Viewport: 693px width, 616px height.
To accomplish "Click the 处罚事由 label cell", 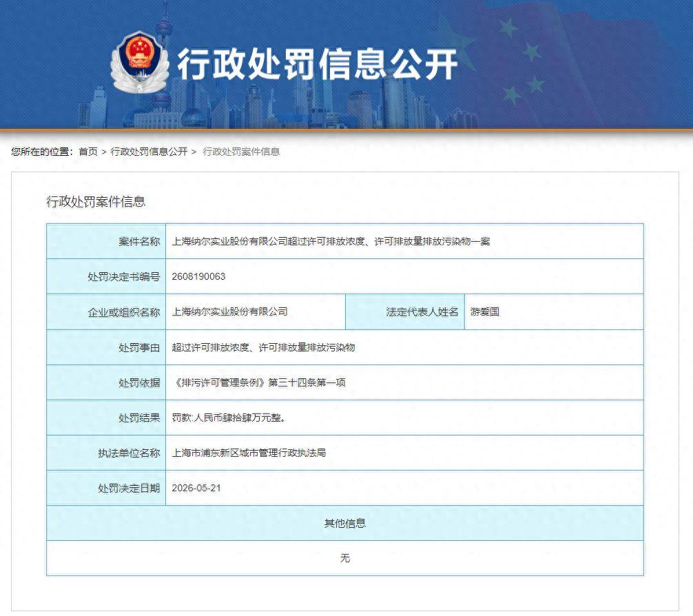I will coord(106,347).
